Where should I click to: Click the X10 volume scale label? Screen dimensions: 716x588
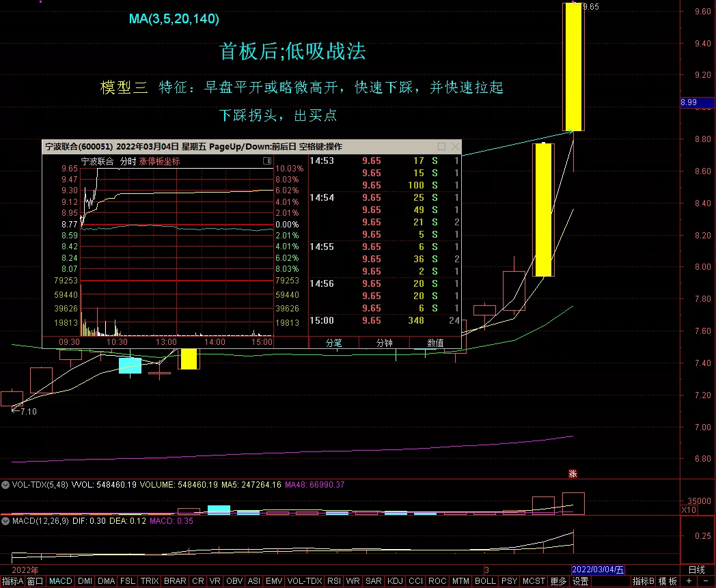point(689,510)
